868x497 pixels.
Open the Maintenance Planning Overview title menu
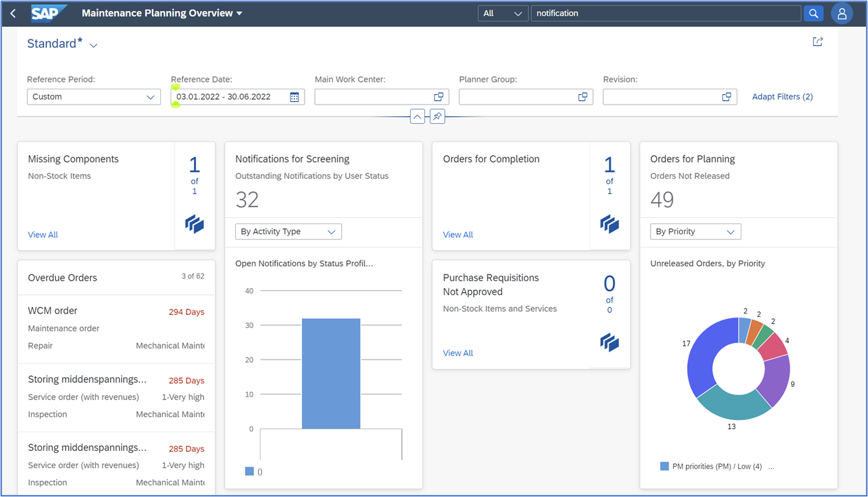click(x=161, y=13)
